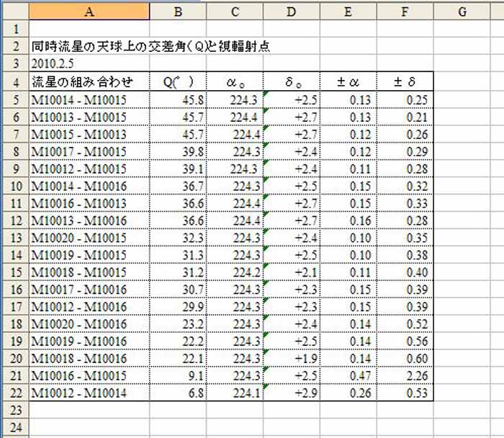
Task: Select row 24 header
Action: point(16,428)
